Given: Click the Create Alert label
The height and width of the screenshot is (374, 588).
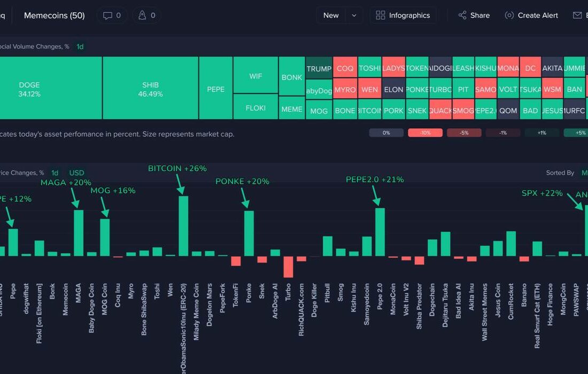Looking at the screenshot, I should click(x=538, y=15).
